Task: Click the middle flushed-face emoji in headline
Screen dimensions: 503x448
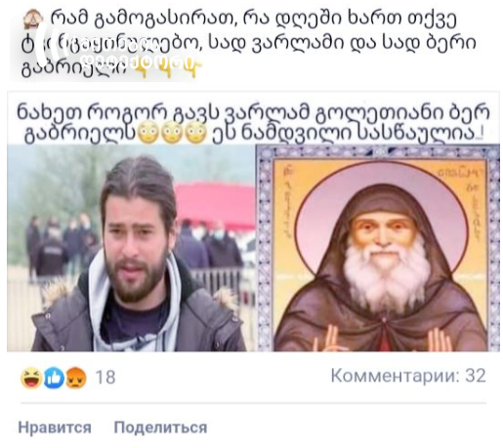Action: [x=172, y=134]
